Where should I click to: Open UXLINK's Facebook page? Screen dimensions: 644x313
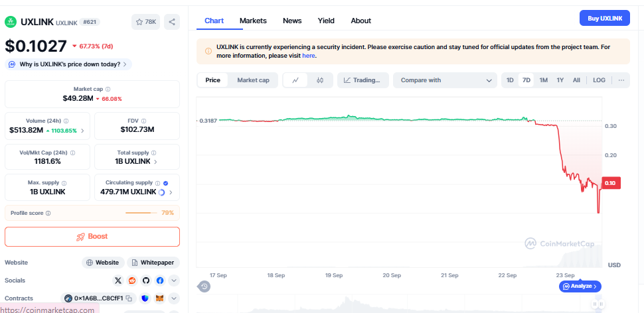click(x=160, y=281)
